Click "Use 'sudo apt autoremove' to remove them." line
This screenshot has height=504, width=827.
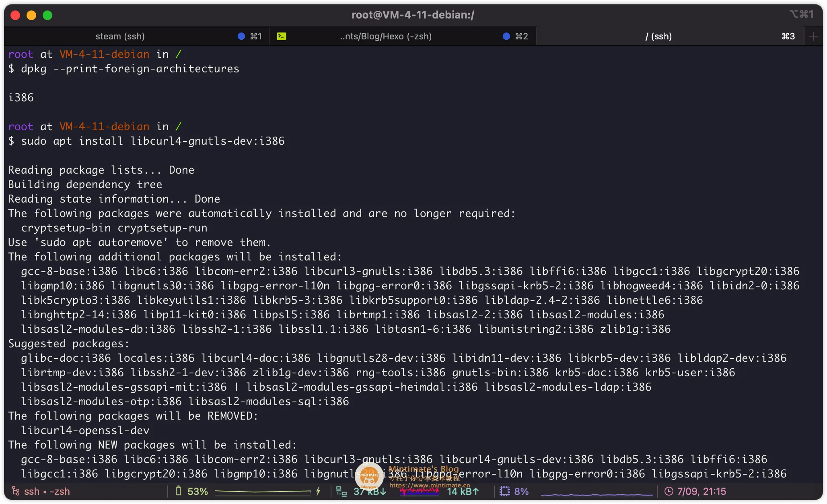point(139,242)
